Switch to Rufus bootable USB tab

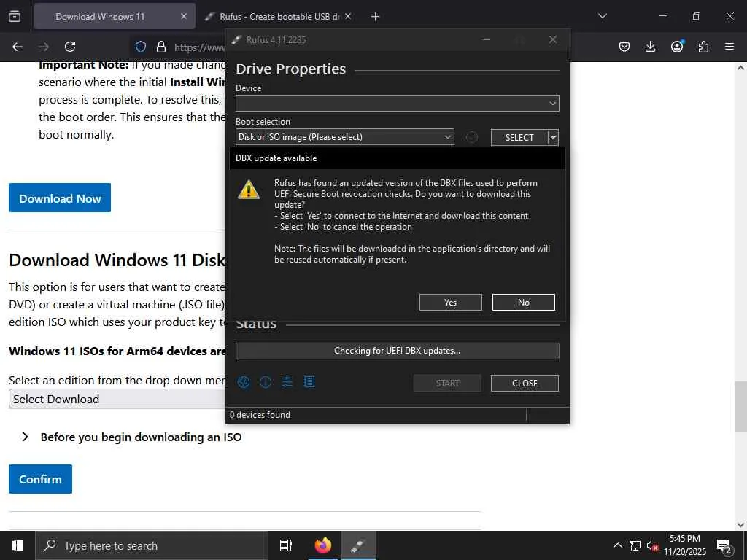(x=279, y=17)
